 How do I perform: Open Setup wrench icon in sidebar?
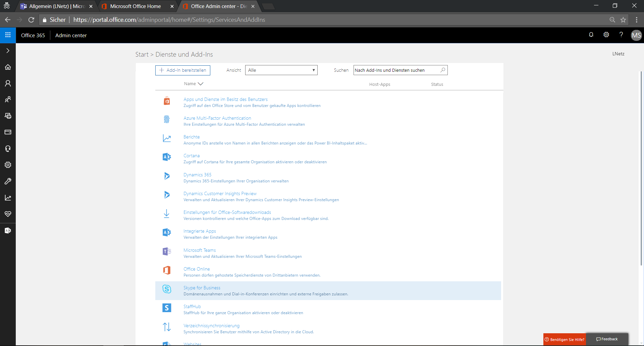pyautogui.click(x=8, y=181)
